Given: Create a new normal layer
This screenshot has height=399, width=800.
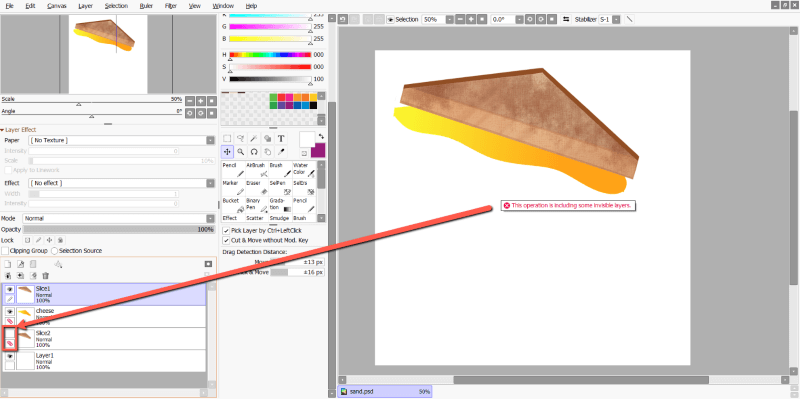Looking at the screenshot, I should (8, 264).
